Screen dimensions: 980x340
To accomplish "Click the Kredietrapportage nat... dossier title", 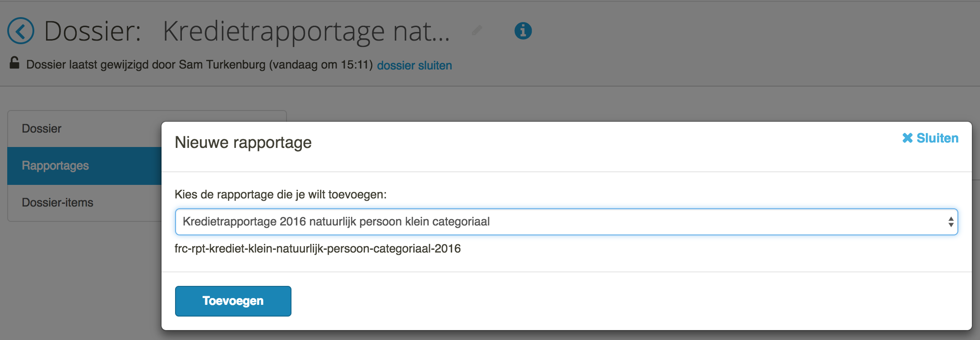I will 306,31.
